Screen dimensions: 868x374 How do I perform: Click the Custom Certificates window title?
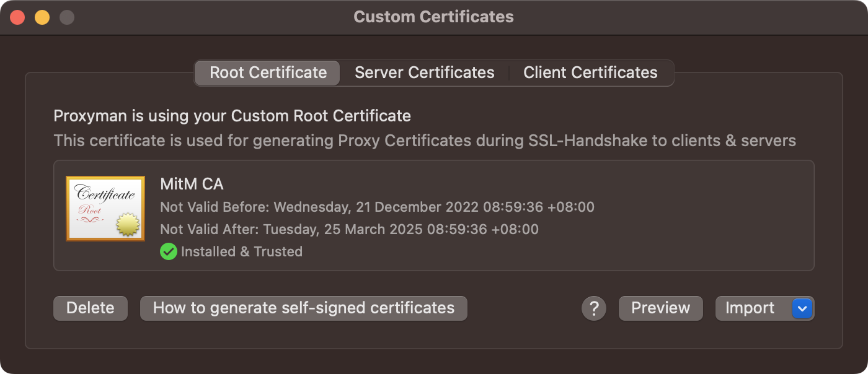(x=433, y=17)
